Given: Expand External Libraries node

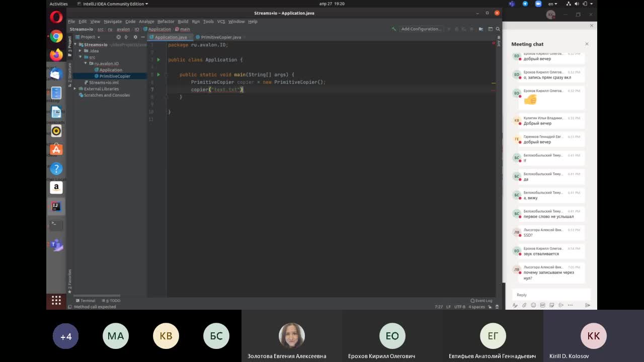Looking at the screenshot, I should coord(75,89).
